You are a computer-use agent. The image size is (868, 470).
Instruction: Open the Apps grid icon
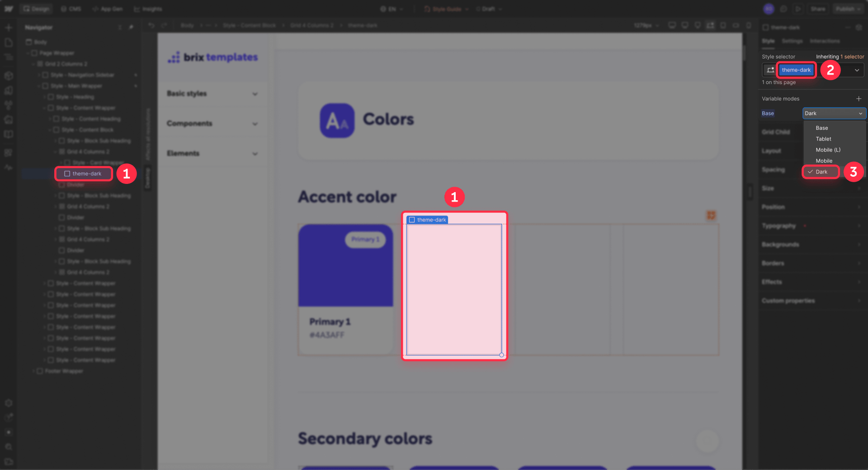click(x=9, y=153)
